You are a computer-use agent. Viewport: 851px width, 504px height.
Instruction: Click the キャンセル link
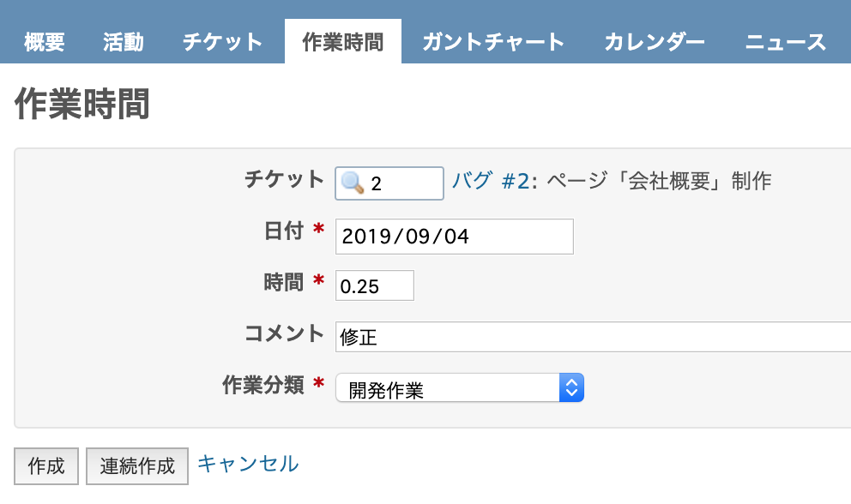pyautogui.click(x=248, y=464)
